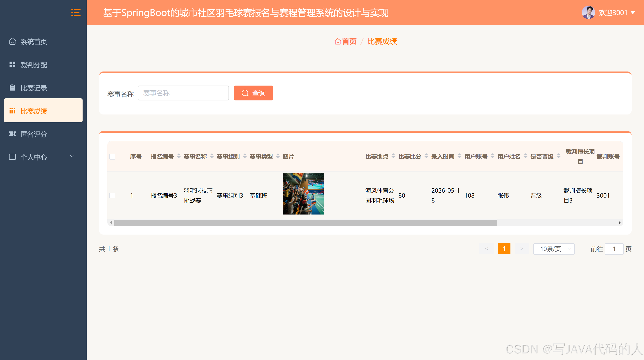This screenshot has height=360, width=644.
Task: Click the horizontal table scrollbar thumb
Action: pos(305,223)
